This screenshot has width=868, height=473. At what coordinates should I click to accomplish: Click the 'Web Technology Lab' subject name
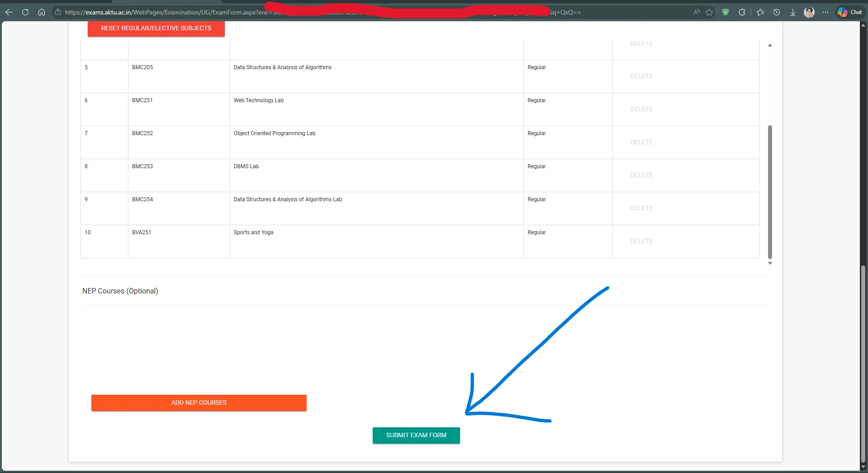click(259, 100)
